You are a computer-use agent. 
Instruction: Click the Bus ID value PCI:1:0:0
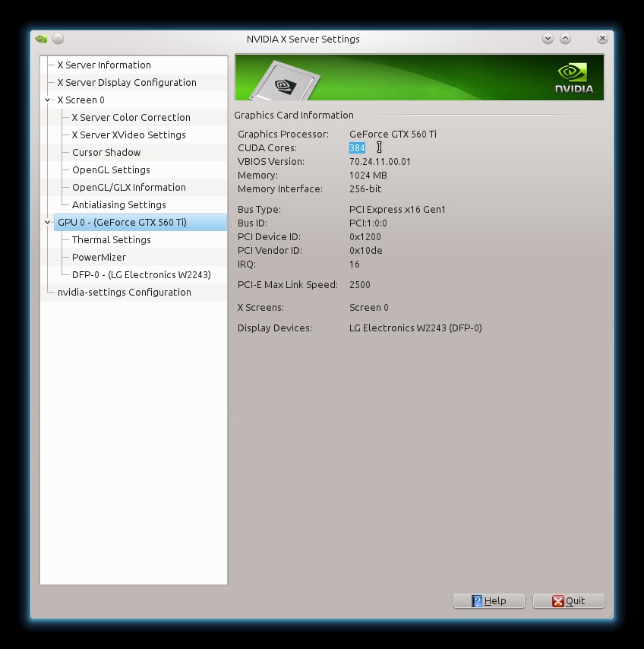(x=368, y=223)
